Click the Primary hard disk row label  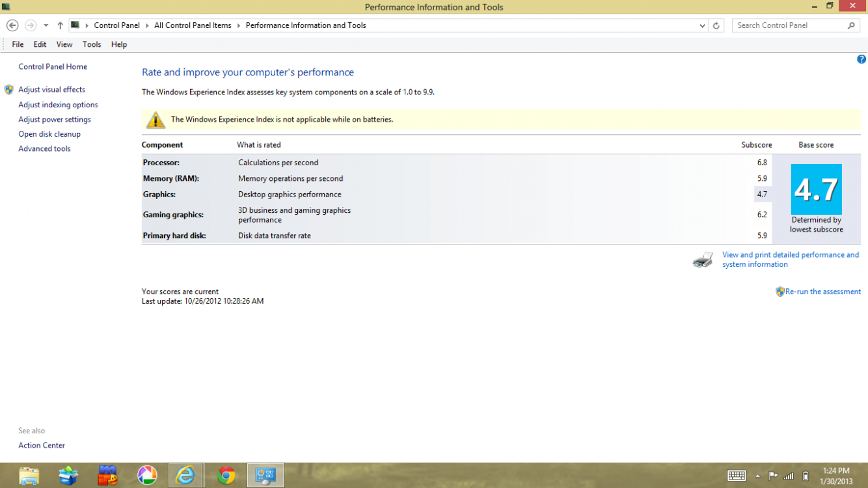pyautogui.click(x=174, y=236)
